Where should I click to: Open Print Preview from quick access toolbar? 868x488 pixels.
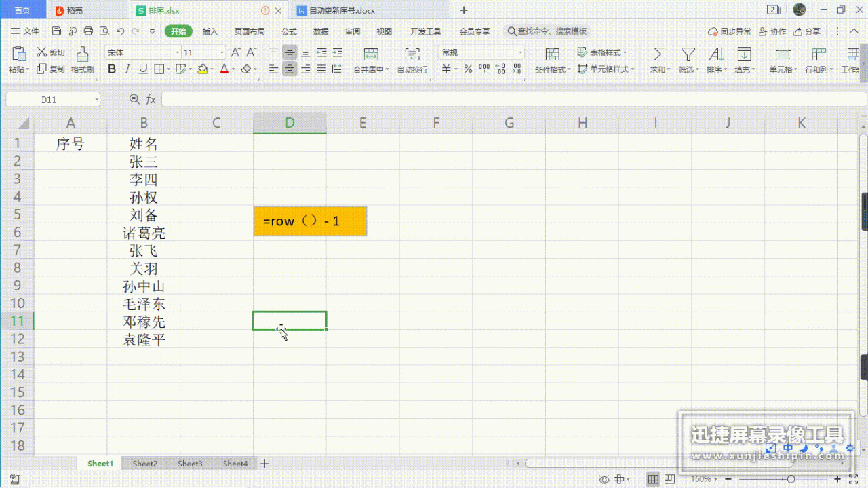(x=104, y=31)
